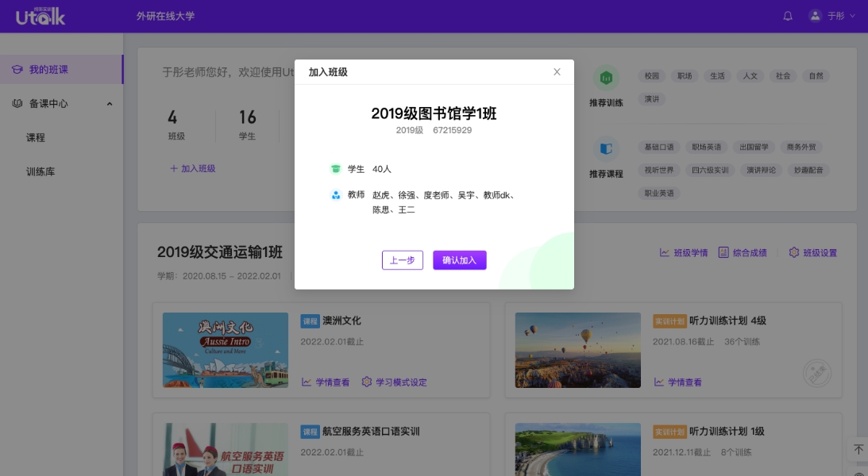Image resolution: width=868 pixels, height=476 pixels.
Task: Expand the 于彤 account dropdown arrow
Action: 853,16
